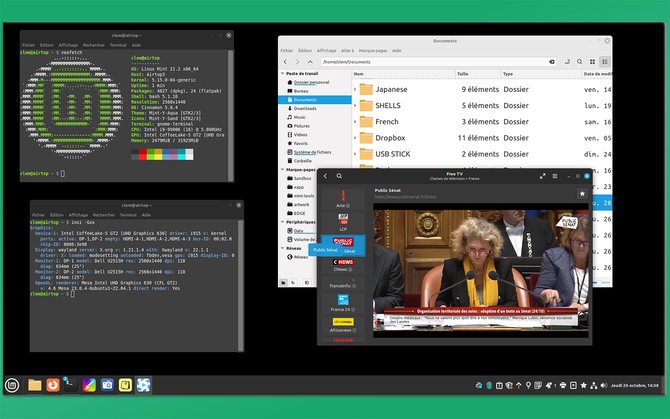Open the Rechercher menu in the neofetch terminal
The image size is (670, 419).
pyautogui.click(x=94, y=45)
